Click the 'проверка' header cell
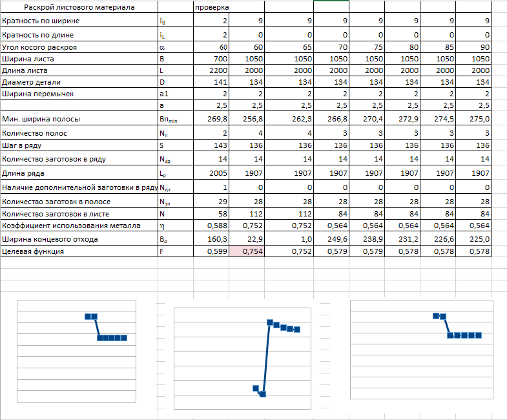The height and width of the screenshot is (420, 507). tap(229, 7)
